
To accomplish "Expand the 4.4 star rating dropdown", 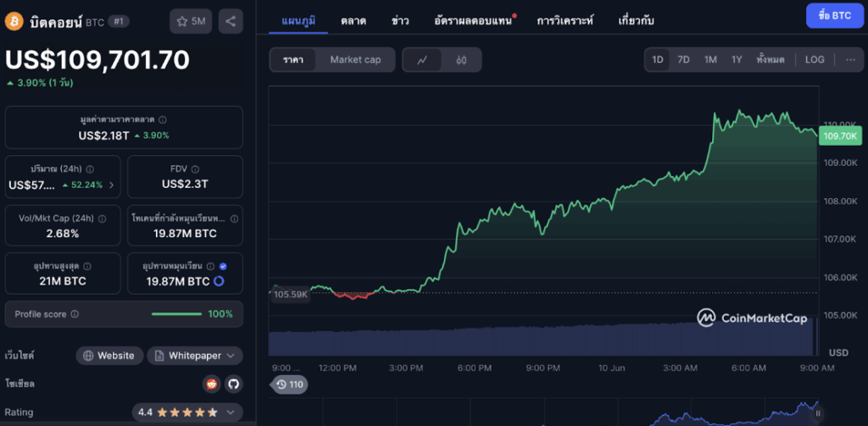I will pos(187,412).
